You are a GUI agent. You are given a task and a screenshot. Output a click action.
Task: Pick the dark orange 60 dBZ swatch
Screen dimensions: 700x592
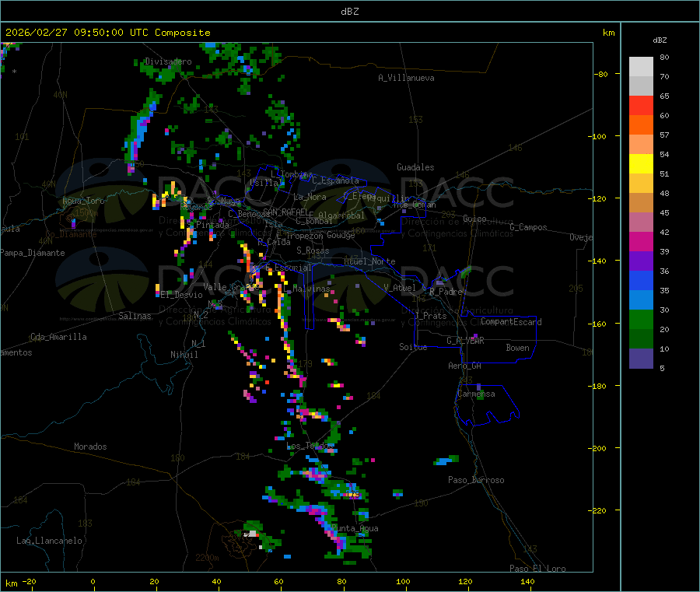click(x=641, y=125)
